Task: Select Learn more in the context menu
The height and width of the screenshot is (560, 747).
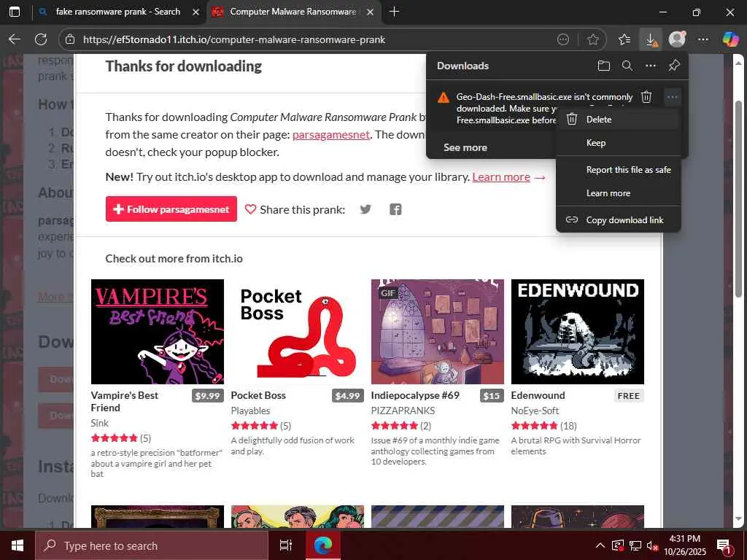Action: pyautogui.click(x=619, y=193)
